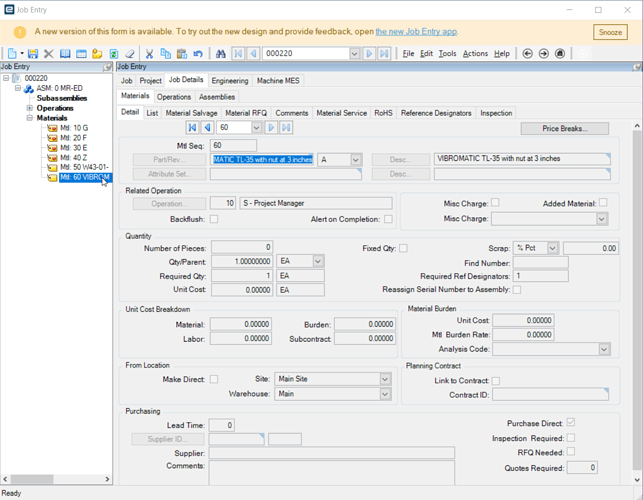Image resolution: width=643 pixels, height=500 pixels.
Task: Click the Quotes Required input field
Action: pyautogui.click(x=582, y=468)
